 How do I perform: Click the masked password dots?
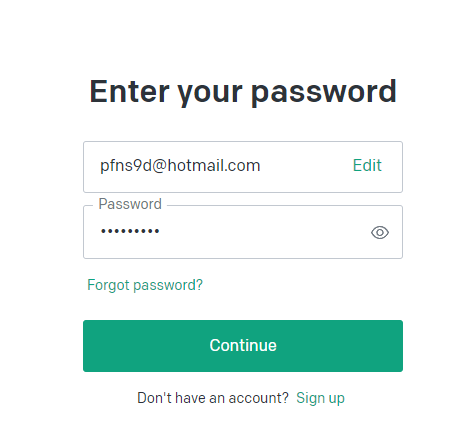pyautogui.click(x=130, y=231)
